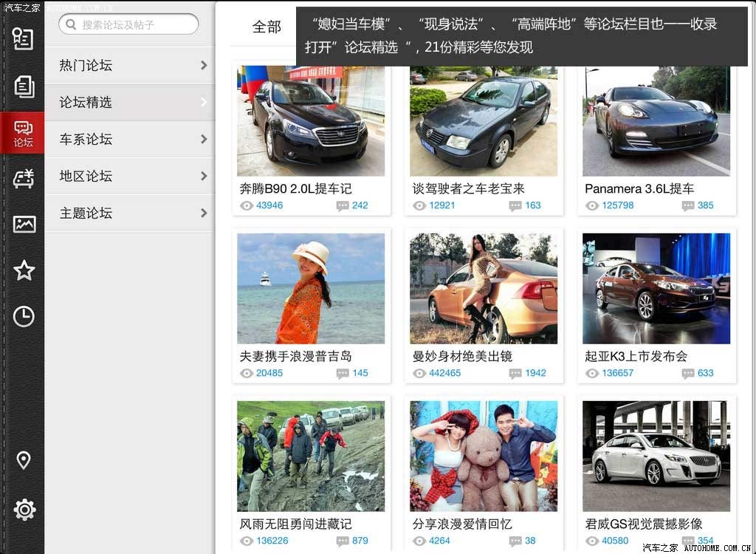Open the 地区论坛 menu entry
Screen dimensions: 756x554
pos(130,176)
